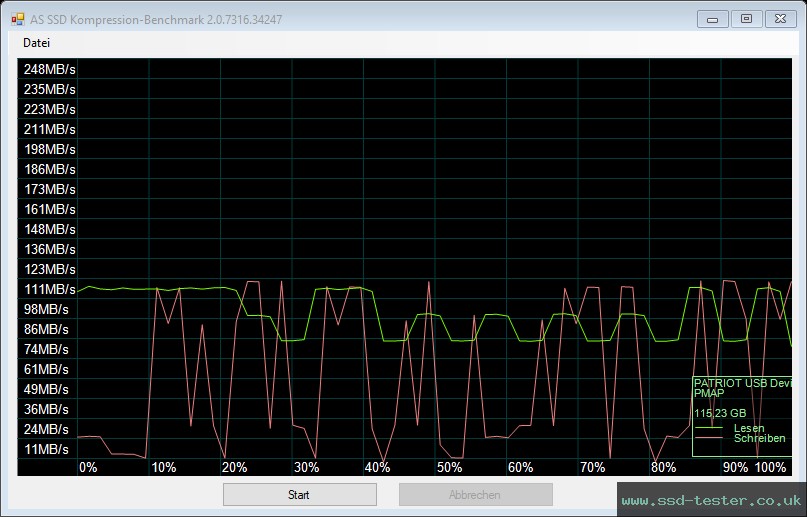Click the 223MB/s axis label
Screen dimensions: 807x517
(49, 110)
